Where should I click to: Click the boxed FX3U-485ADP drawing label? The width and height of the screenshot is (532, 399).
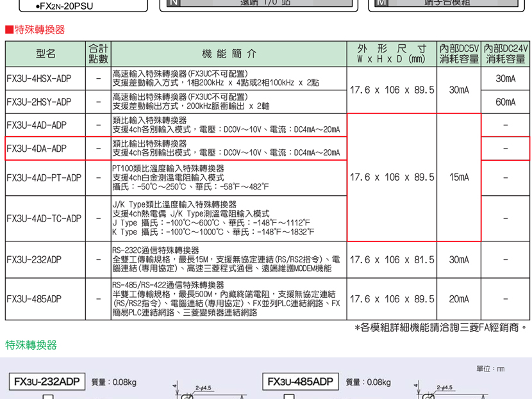pyautogui.click(x=300, y=382)
